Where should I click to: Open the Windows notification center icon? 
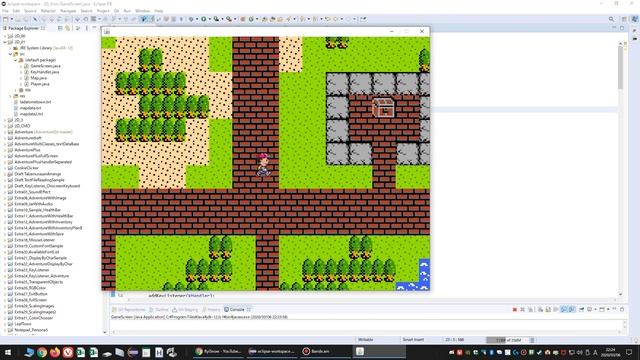629,352
